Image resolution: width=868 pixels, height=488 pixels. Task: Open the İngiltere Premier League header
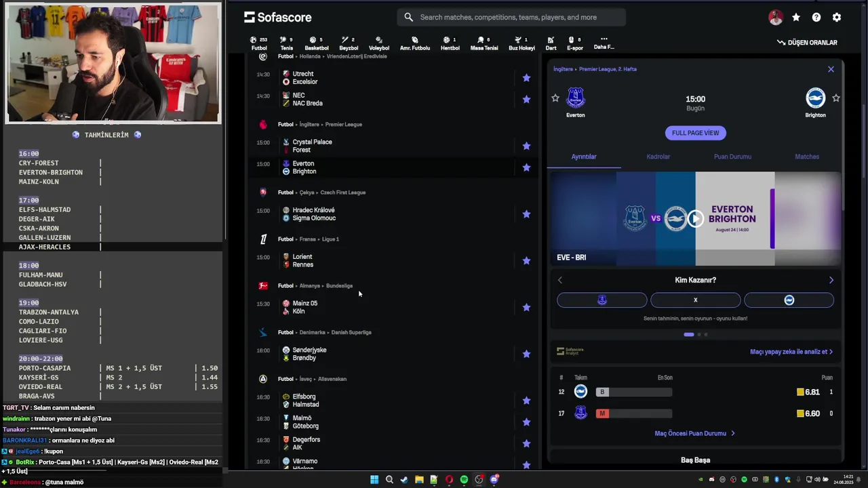[320, 125]
